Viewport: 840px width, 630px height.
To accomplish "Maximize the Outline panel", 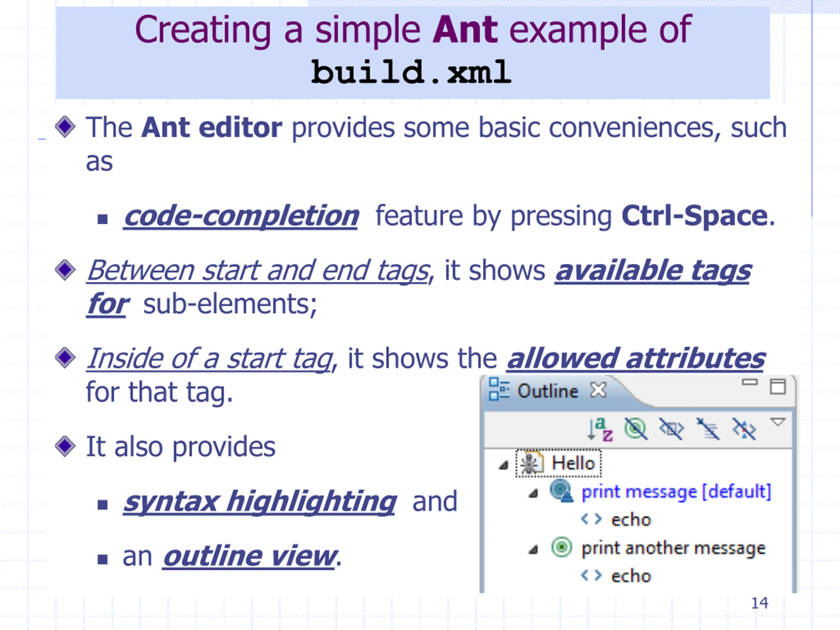I will click(777, 387).
